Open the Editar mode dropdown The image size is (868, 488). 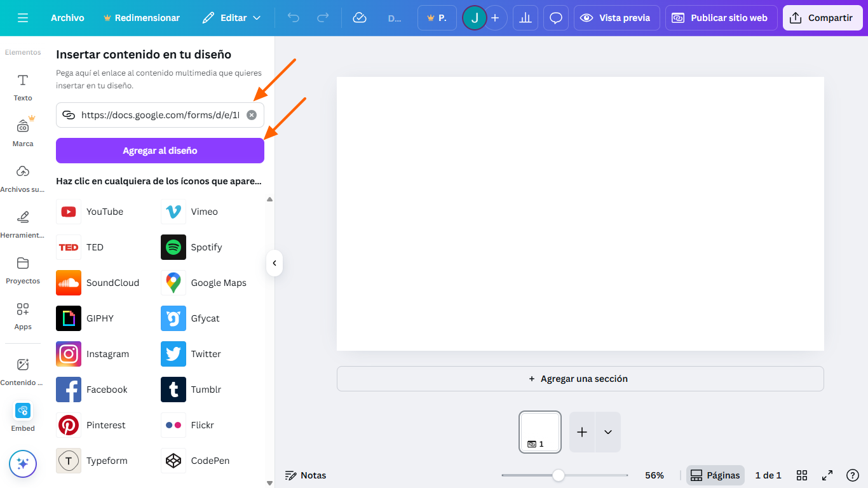click(x=231, y=18)
